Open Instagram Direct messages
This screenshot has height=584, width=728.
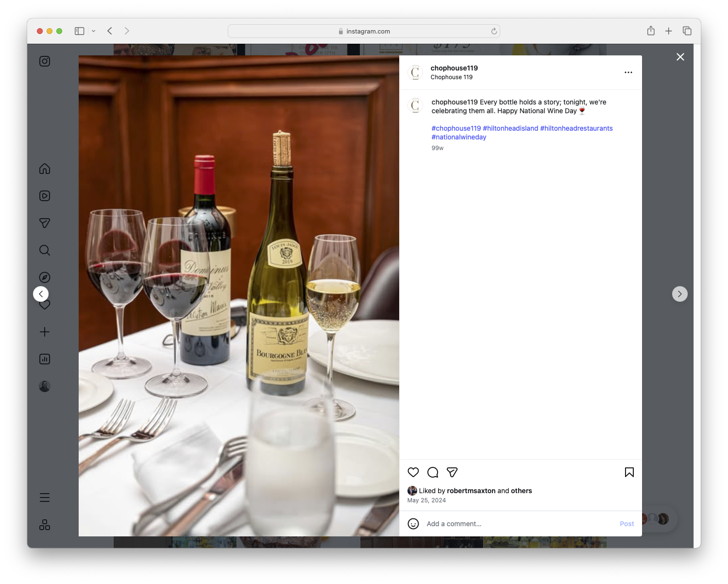coord(44,223)
